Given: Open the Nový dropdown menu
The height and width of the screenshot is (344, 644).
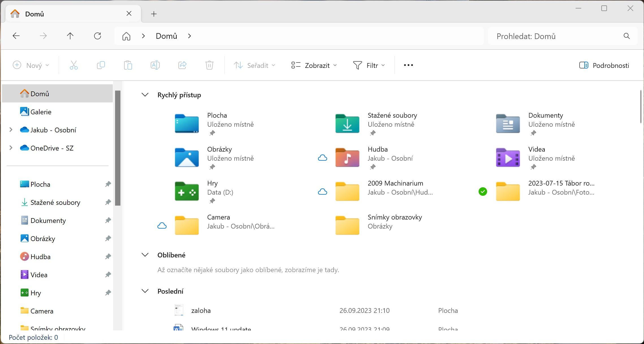Looking at the screenshot, I should [x=31, y=65].
